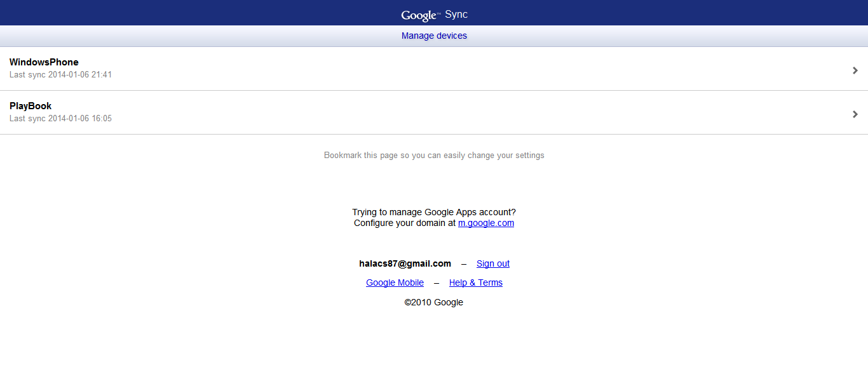Click the dash between Google Mobile and Help

[x=437, y=283]
